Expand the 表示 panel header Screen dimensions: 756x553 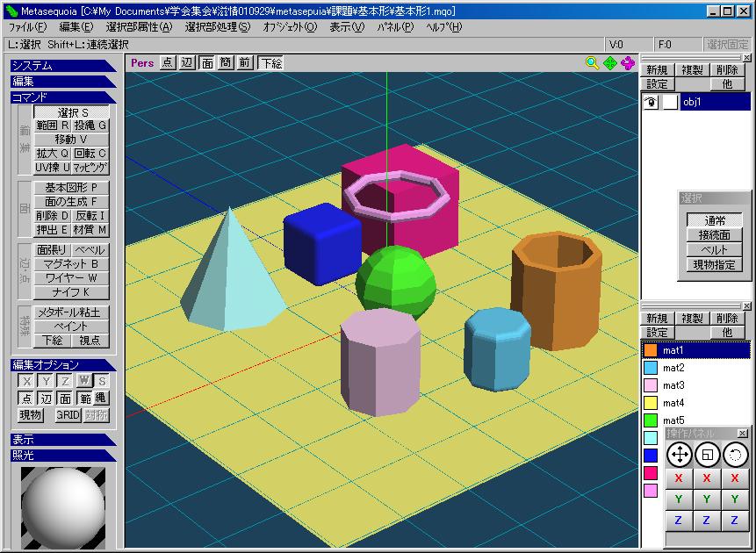point(63,440)
